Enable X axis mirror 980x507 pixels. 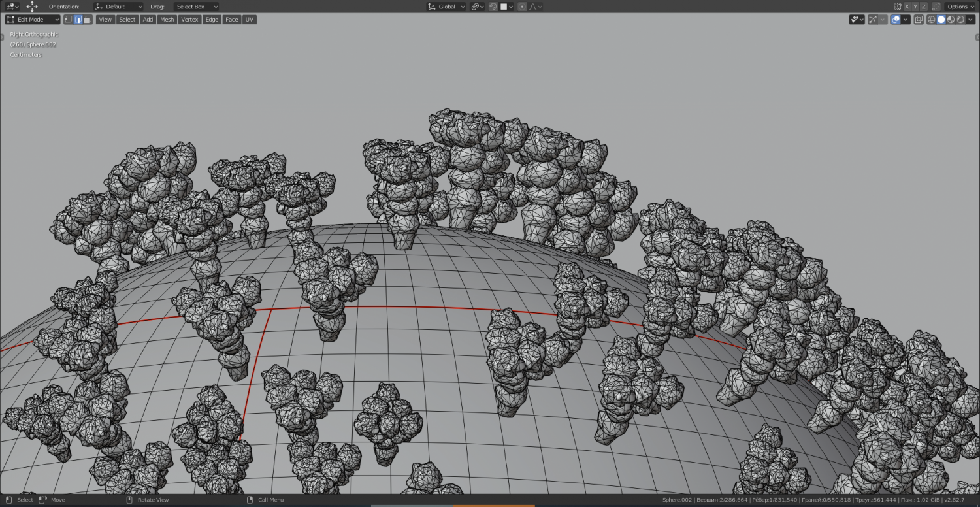(x=906, y=7)
